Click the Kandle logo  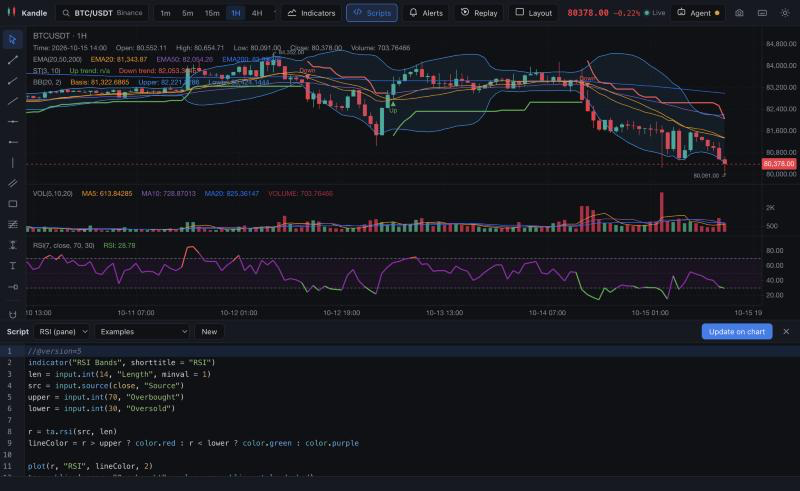tap(27, 13)
